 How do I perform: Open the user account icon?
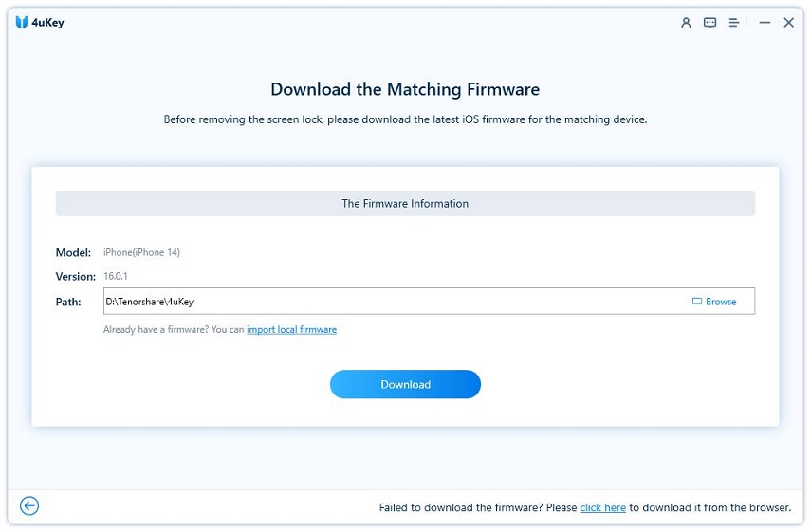pos(686,23)
